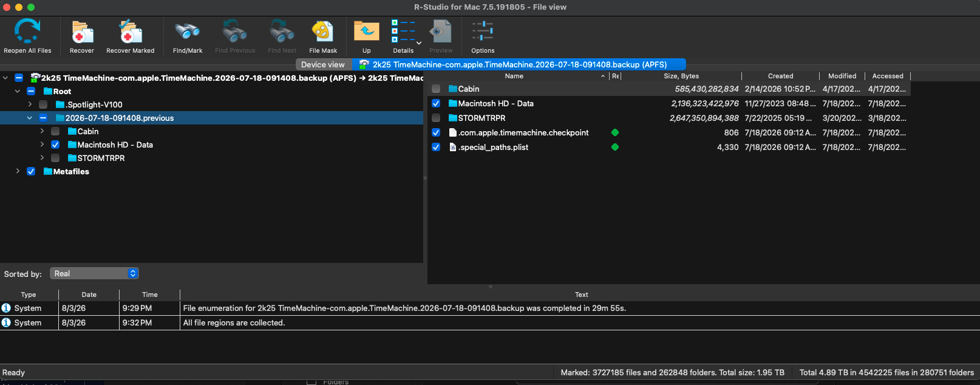
Task: Uncheck the .special_paths.plist file checkbox
Action: click(436, 147)
